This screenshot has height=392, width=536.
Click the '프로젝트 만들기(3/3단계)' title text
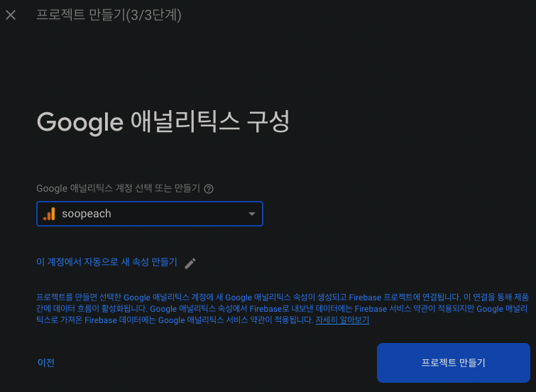pyautogui.click(x=109, y=15)
